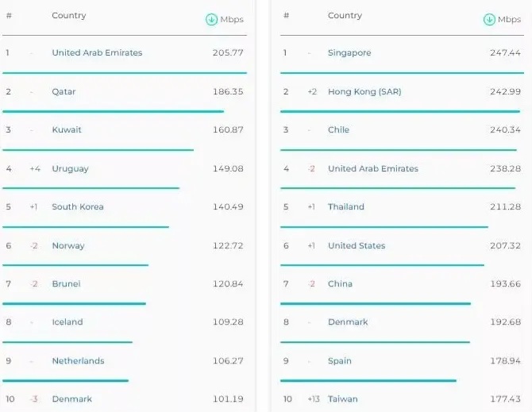The image size is (532, 412).
Task: Click the Taiwan link at rank 10
Action: tap(343, 399)
